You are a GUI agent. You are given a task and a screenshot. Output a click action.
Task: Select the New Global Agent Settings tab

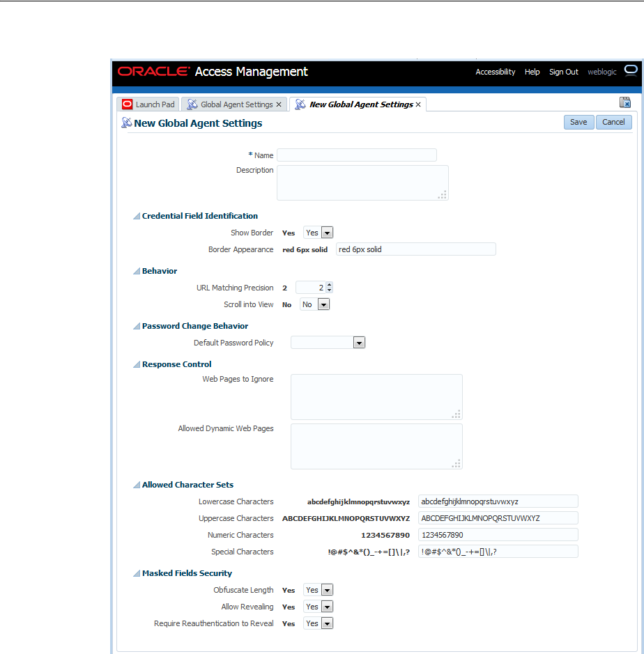358,104
